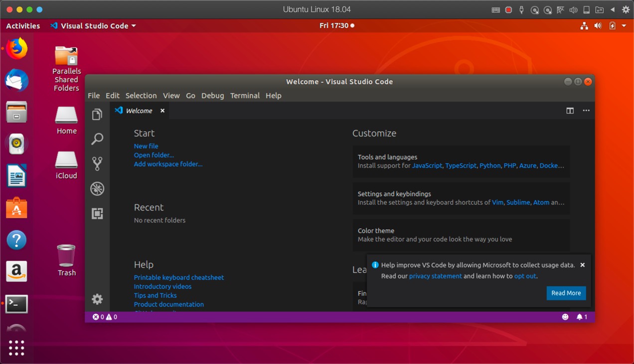Close the Welcome tab
Viewport: 634px width, 364px height.
click(x=162, y=111)
